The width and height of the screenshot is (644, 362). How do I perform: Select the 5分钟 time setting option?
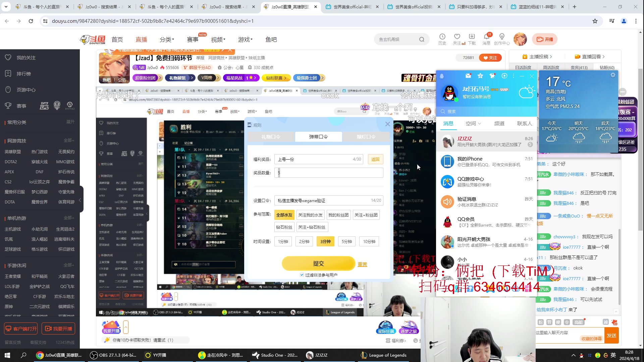coord(346,241)
